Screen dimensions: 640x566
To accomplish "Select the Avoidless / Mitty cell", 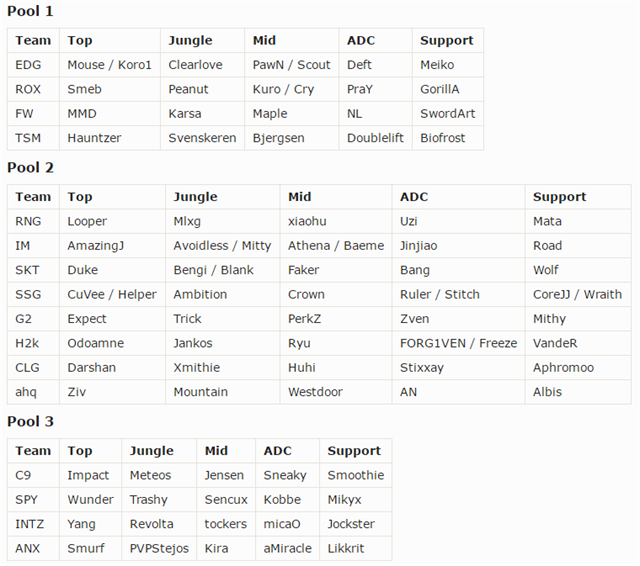I will click(x=222, y=245).
